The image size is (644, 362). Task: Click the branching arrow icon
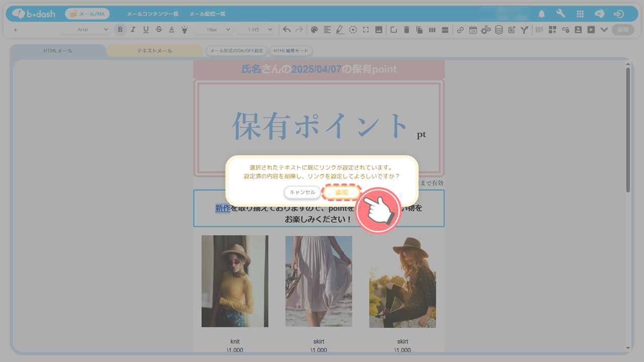coord(524,30)
